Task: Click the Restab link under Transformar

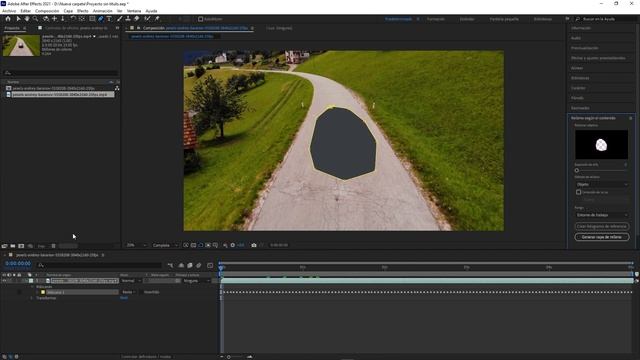Action: point(124,298)
